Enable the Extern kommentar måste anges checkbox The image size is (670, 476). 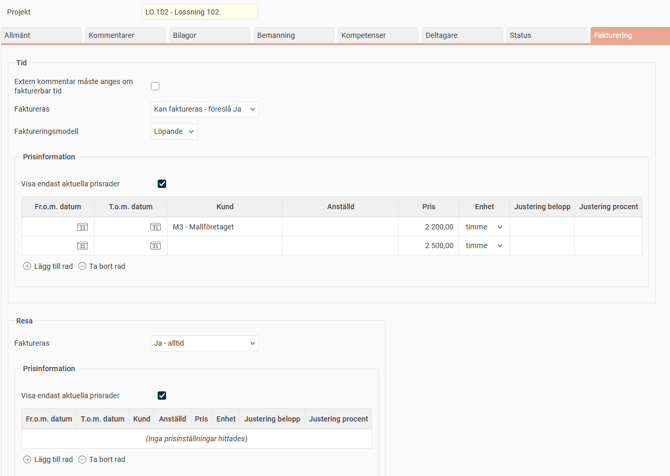(155, 86)
